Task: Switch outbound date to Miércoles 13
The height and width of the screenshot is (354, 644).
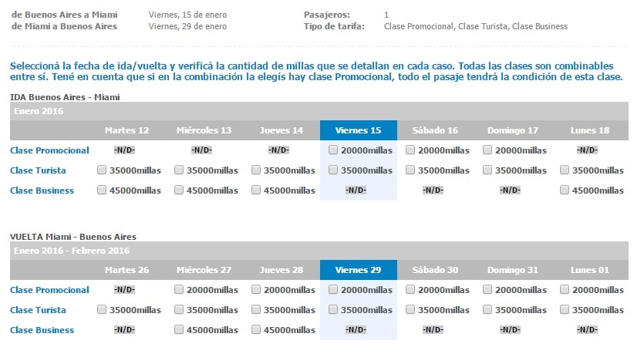Action: point(204,130)
